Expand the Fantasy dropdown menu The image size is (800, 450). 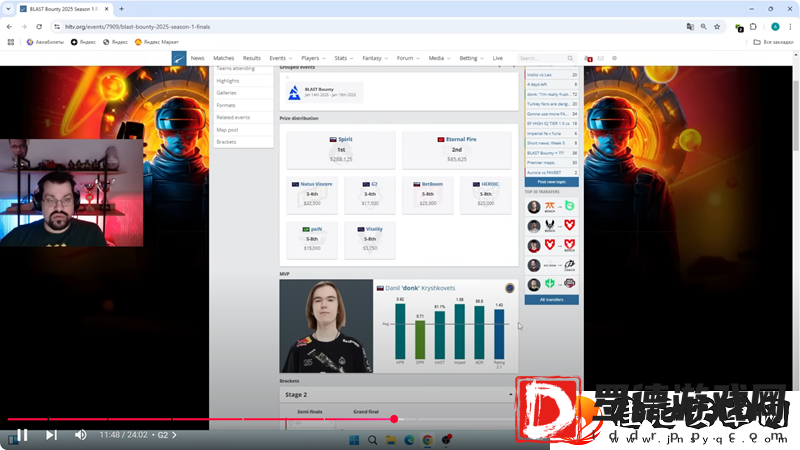pos(375,58)
